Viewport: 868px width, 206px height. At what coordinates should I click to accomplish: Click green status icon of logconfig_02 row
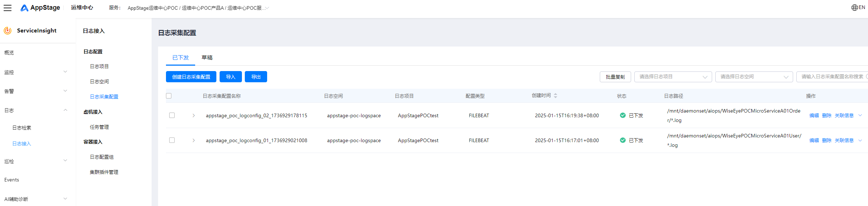[x=622, y=115]
